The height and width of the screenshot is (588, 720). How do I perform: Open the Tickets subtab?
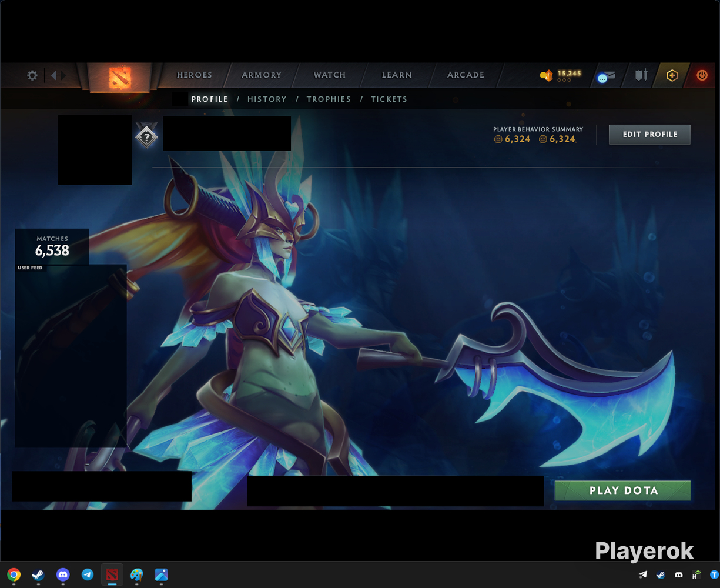click(x=389, y=99)
